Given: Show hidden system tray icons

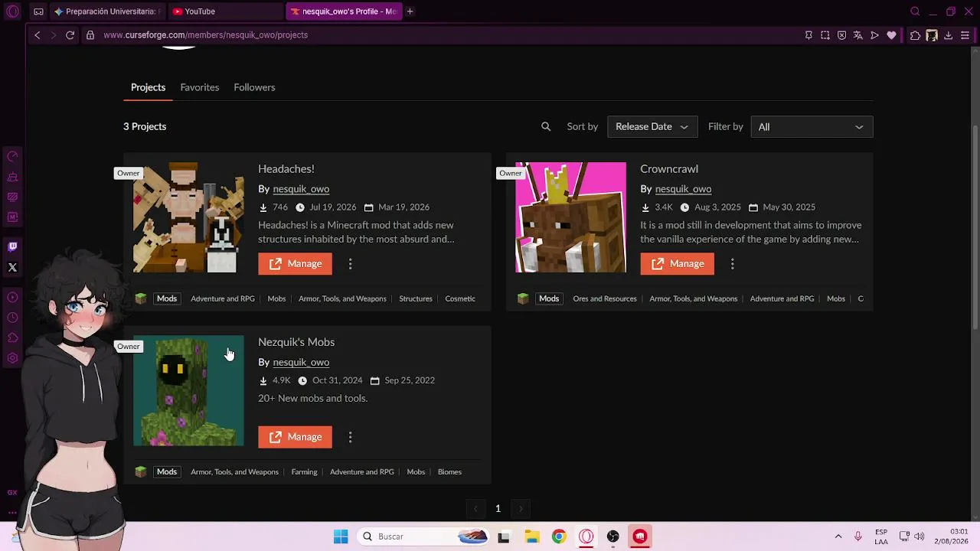Looking at the screenshot, I should point(838,536).
